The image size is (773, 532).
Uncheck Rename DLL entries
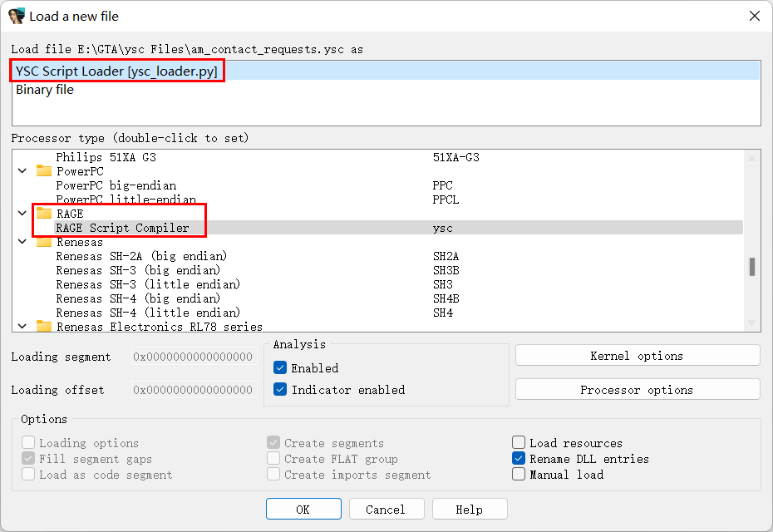click(519, 459)
